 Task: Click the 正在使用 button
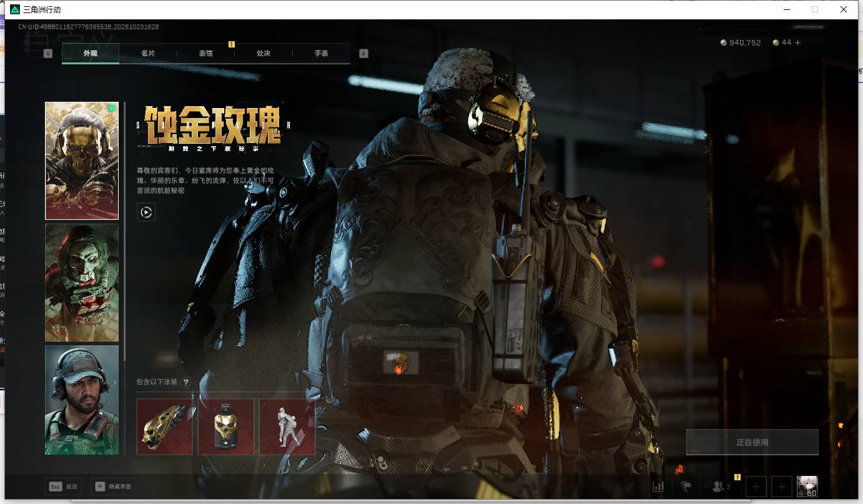(752, 442)
